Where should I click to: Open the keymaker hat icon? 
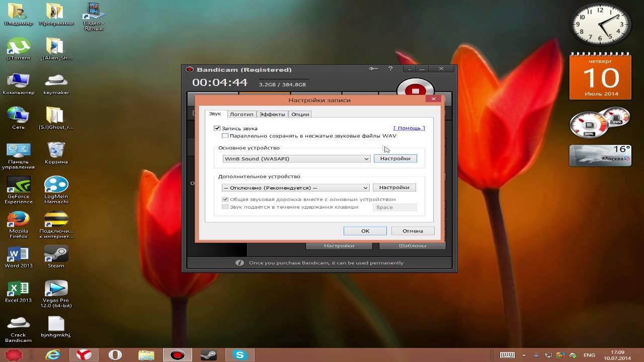click(56, 83)
